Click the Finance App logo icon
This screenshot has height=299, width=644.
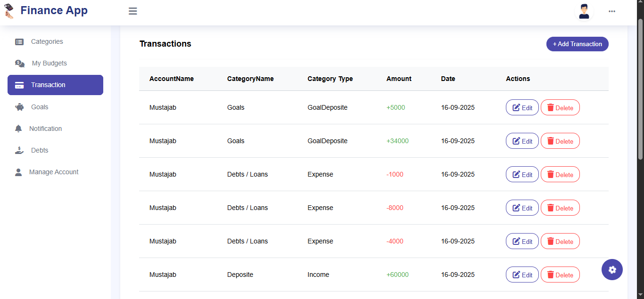point(9,11)
